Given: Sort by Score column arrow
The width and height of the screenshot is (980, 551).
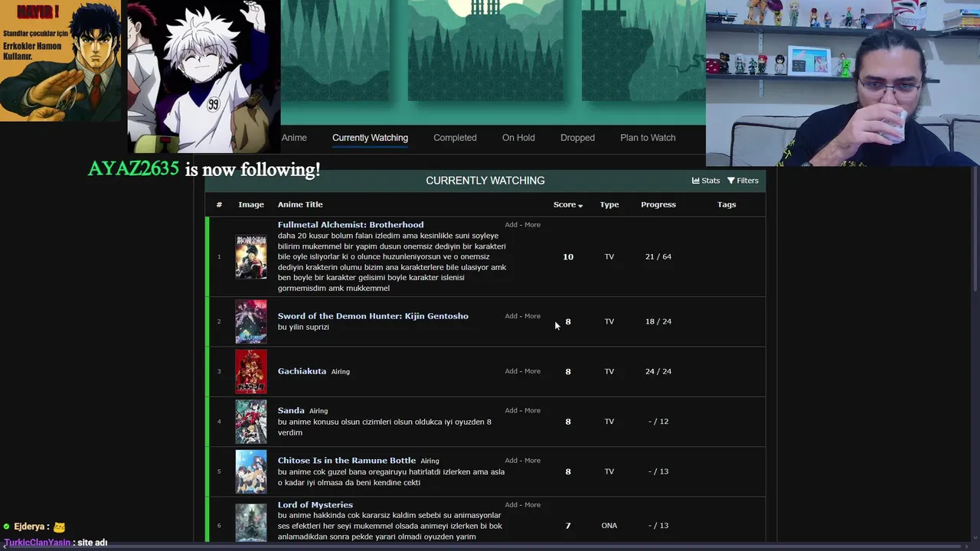Looking at the screenshot, I should click(x=580, y=205).
